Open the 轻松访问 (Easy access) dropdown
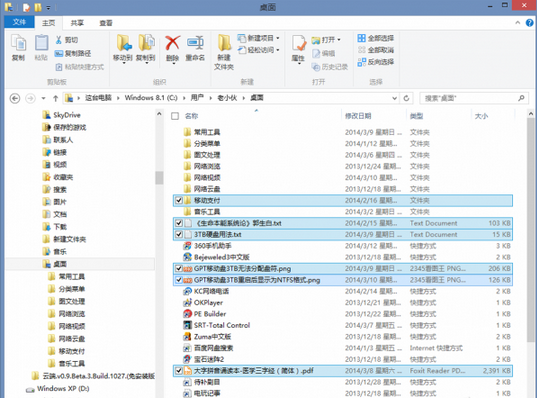This screenshot has width=537, height=398. click(x=259, y=50)
